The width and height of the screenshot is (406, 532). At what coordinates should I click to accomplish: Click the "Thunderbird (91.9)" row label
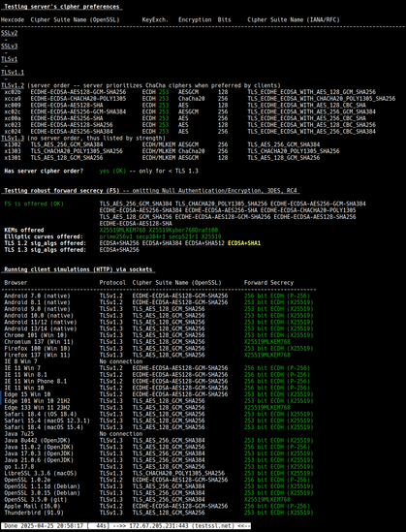pyautogui.click(x=34, y=513)
